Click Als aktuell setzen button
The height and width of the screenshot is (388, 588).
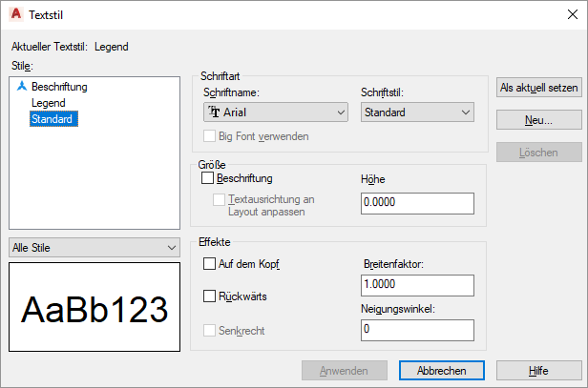539,88
